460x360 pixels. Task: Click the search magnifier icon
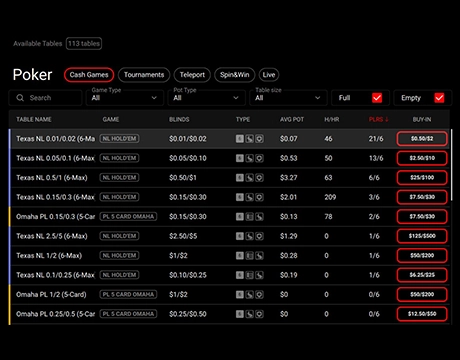[x=20, y=98]
